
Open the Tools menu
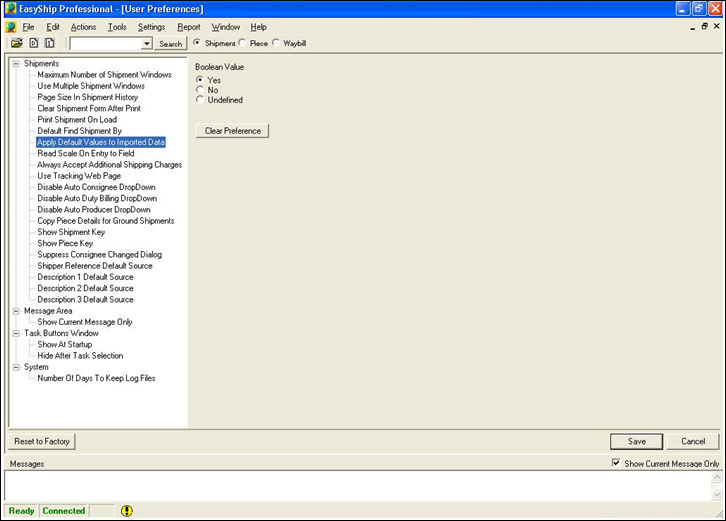click(x=117, y=27)
